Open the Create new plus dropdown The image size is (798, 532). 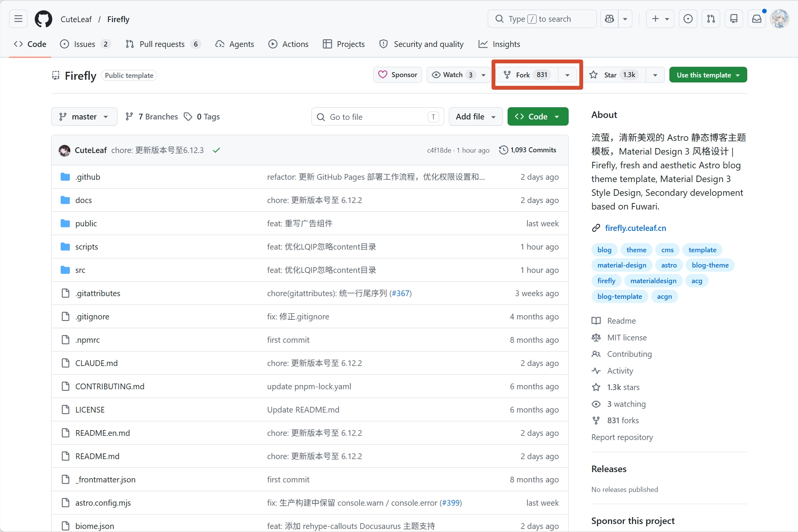tap(660, 19)
